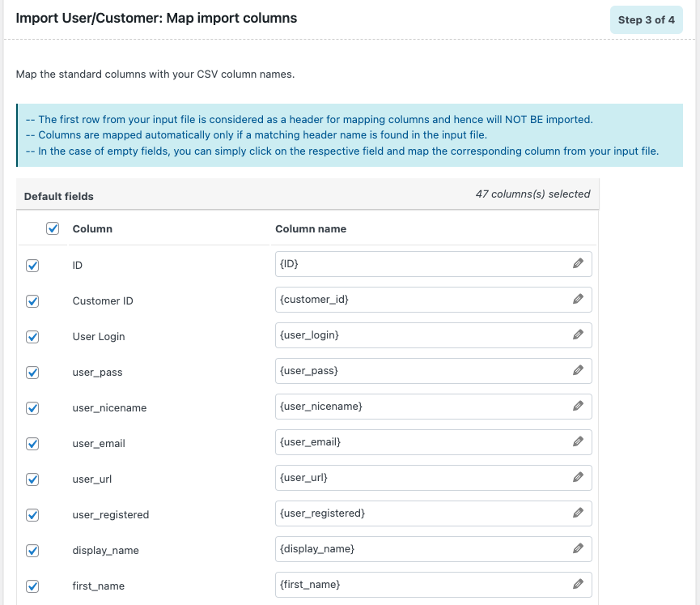Click the {user_pass} column name field

[x=434, y=370]
